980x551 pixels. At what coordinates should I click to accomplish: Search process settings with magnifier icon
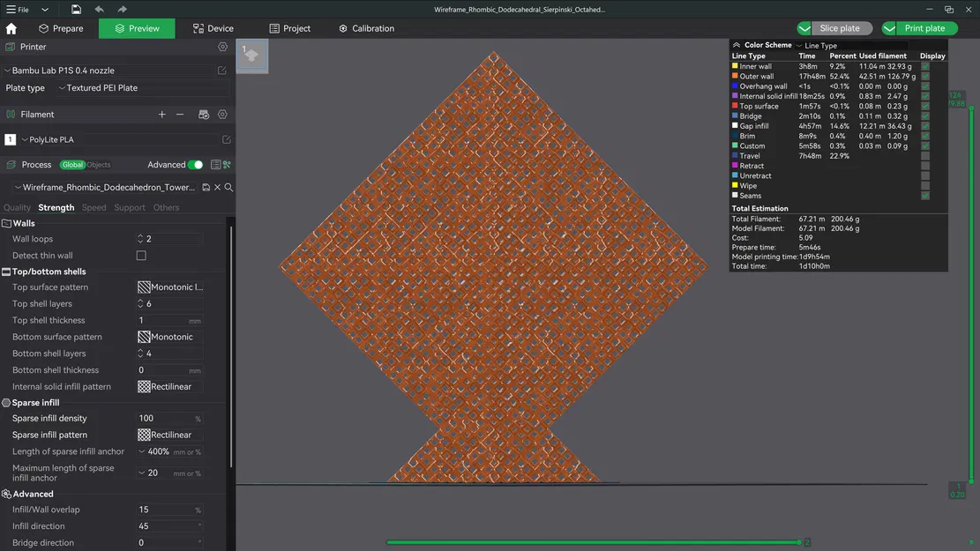click(x=228, y=188)
